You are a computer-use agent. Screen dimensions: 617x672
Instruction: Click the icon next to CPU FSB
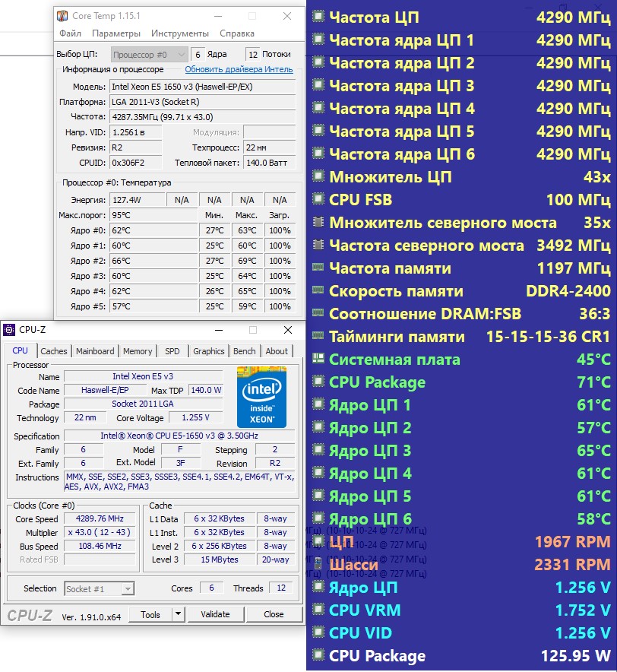coord(318,199)
